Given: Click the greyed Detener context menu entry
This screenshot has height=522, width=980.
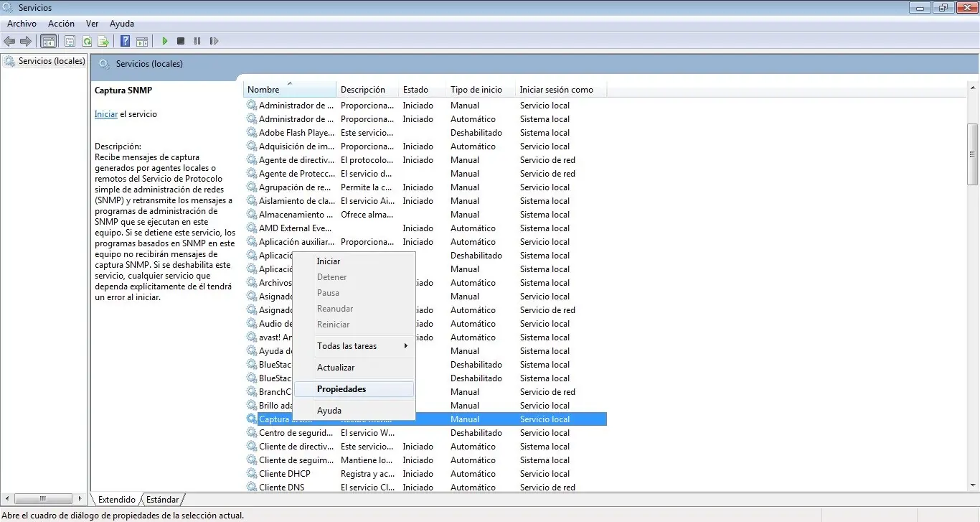Looking at the screenshot, I should coord(354,277).
